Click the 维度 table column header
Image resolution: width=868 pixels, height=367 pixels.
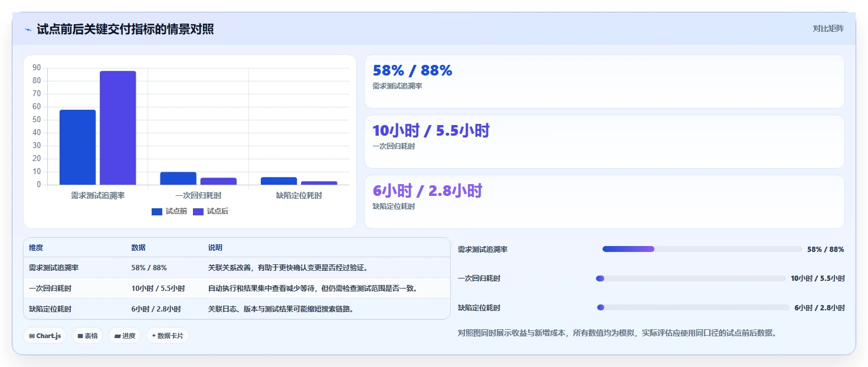tap(36, 248)
